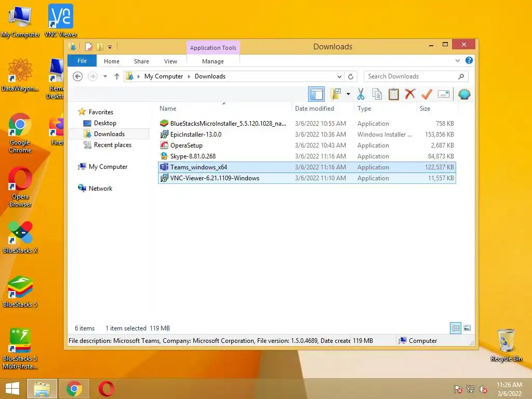Click the Rename icon in toolbar
Screen dimensions: 532x399
[444, 94]
